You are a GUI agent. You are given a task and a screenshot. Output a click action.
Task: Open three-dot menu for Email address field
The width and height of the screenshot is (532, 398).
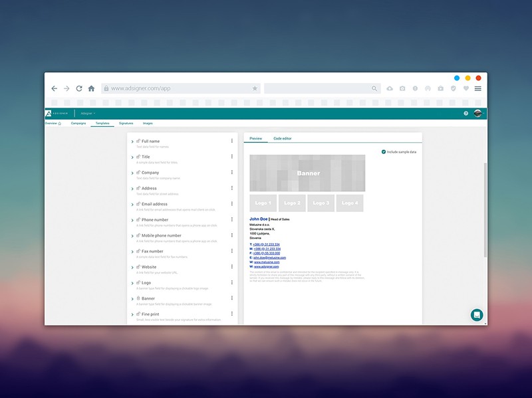pos(231,204)
